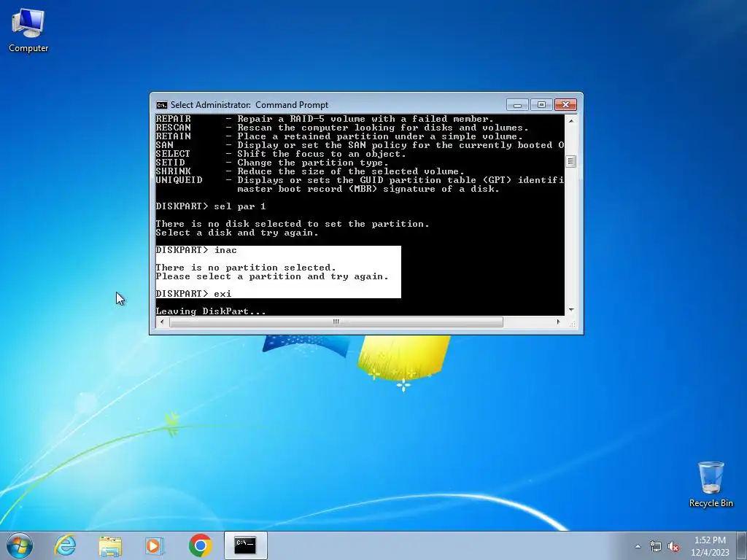Click the SAN command help line
The width and height of the screenshot is (747, 560).
(x=360, y=145)
